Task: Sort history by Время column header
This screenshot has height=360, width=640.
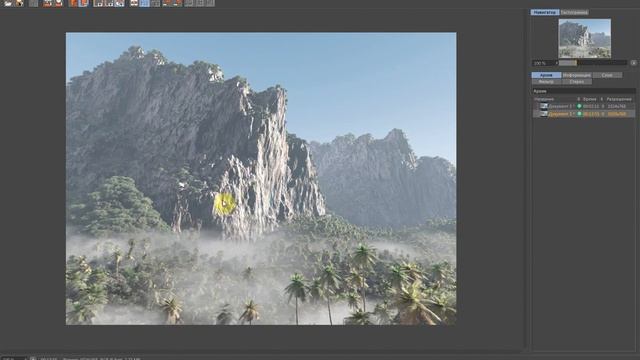Action: [589, 99]
